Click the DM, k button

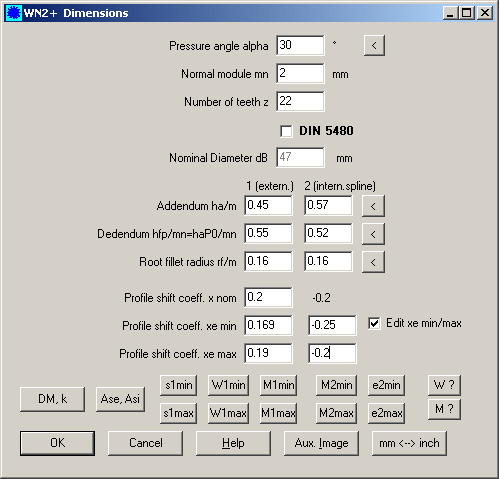52,399
